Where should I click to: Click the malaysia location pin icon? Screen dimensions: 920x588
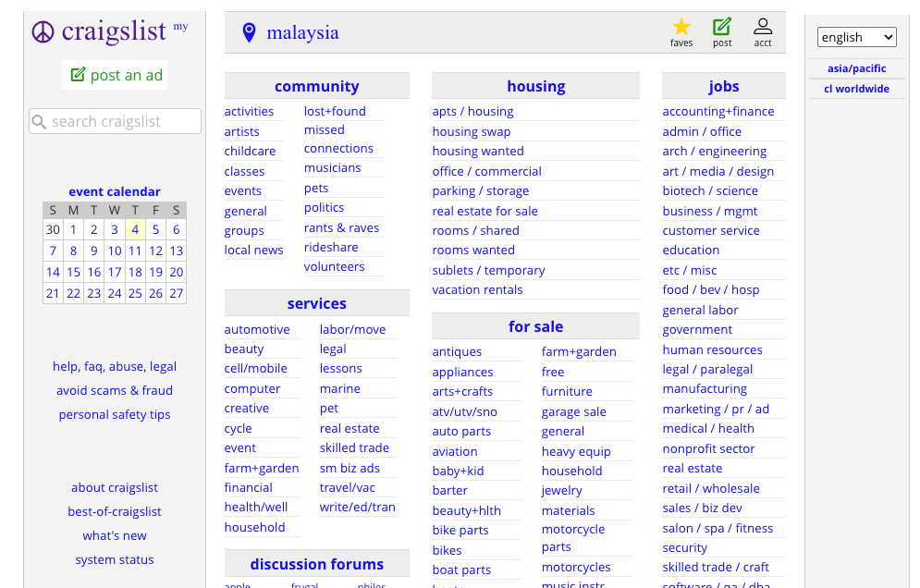[x=249, y=33]
